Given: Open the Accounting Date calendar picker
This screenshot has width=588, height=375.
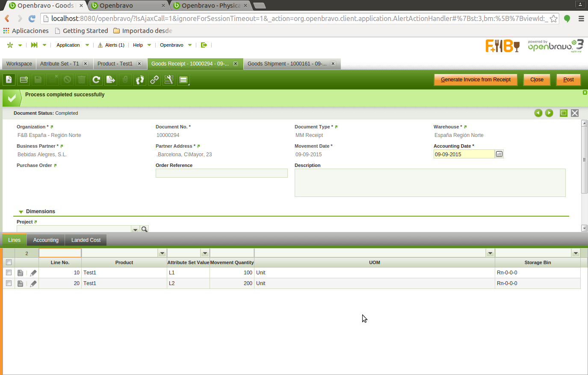Looking at the screenshot, I should coord(499,154).
